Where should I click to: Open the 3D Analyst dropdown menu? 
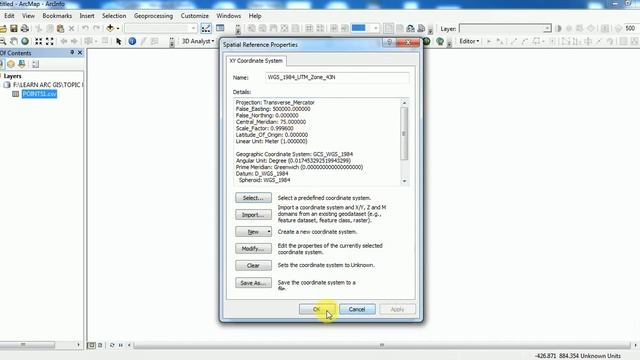[x=198, y=41]
